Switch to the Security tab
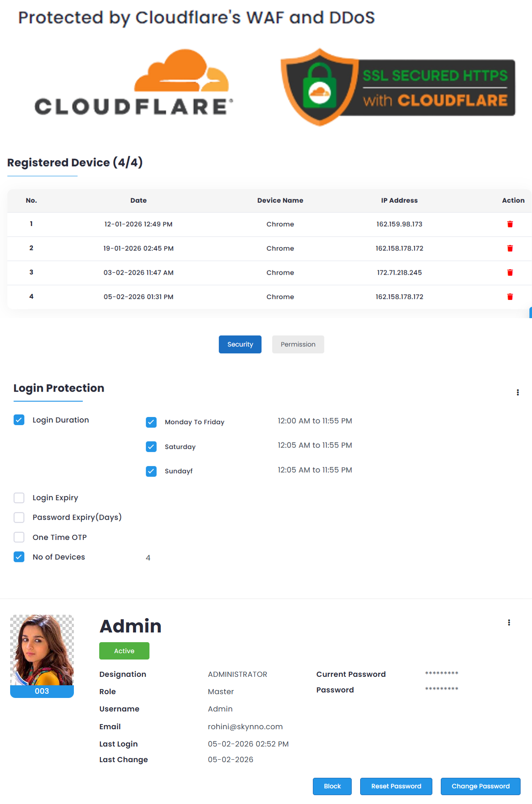The image size is (532, 804). (240, 344)
